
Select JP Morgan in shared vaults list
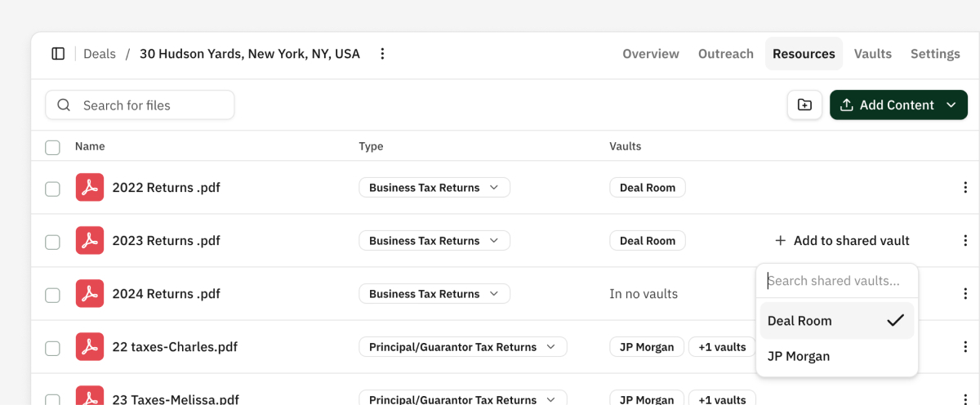(x=799, y=356)
